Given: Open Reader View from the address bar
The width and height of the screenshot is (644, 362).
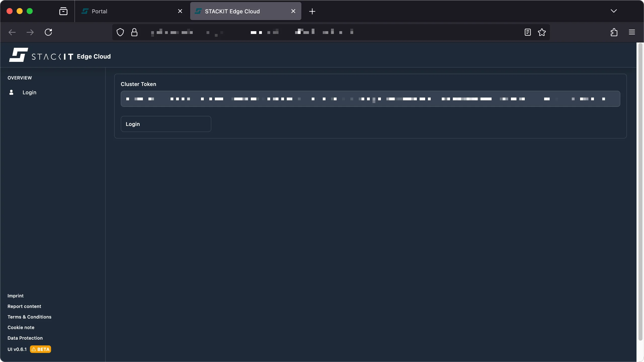Looking at the screenshot, I should click(527, 32).
